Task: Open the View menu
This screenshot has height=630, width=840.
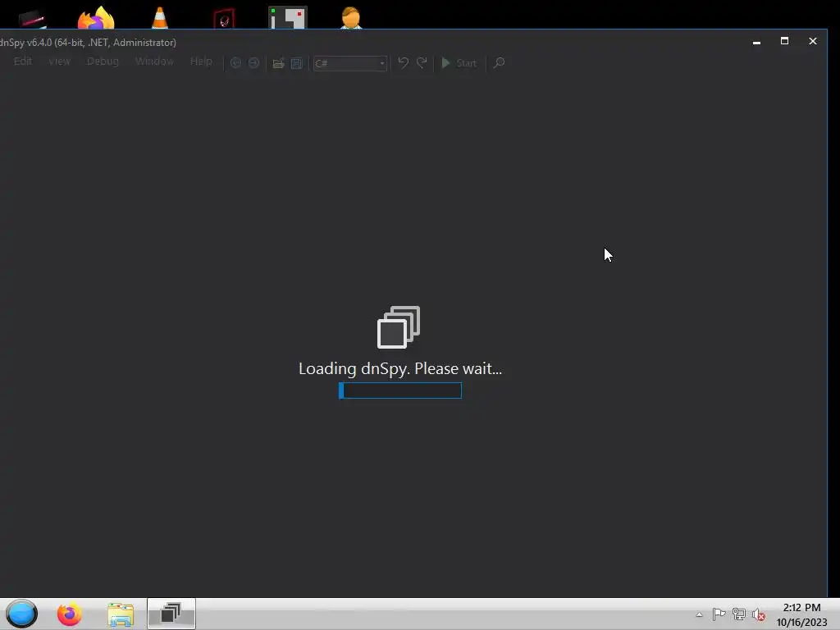Action: click(59, 62)
